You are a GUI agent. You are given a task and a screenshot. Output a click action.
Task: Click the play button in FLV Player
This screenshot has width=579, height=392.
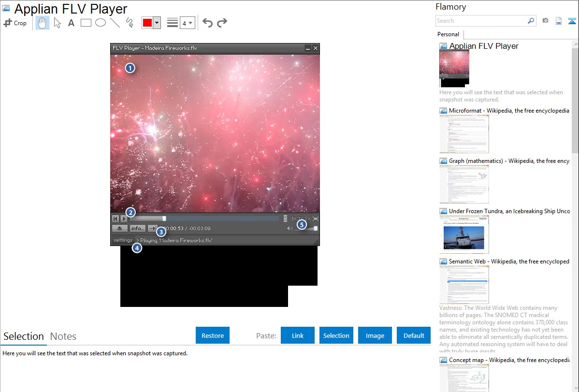(x=124, y=219)
